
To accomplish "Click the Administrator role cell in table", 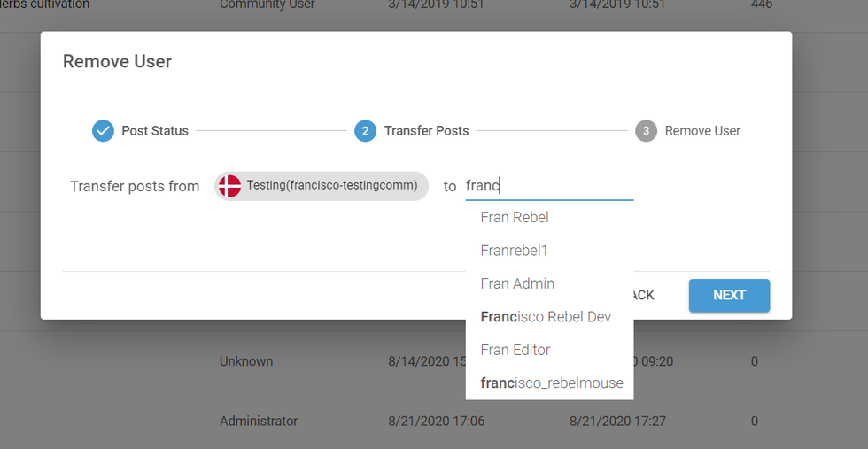I will pos(259,422).
